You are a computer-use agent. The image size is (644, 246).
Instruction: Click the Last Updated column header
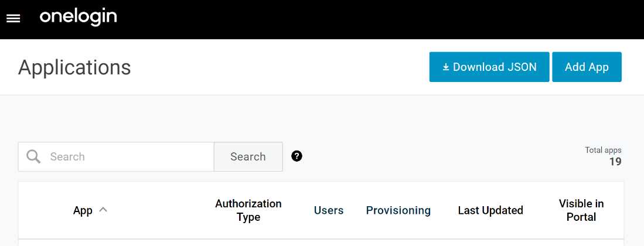490,210
